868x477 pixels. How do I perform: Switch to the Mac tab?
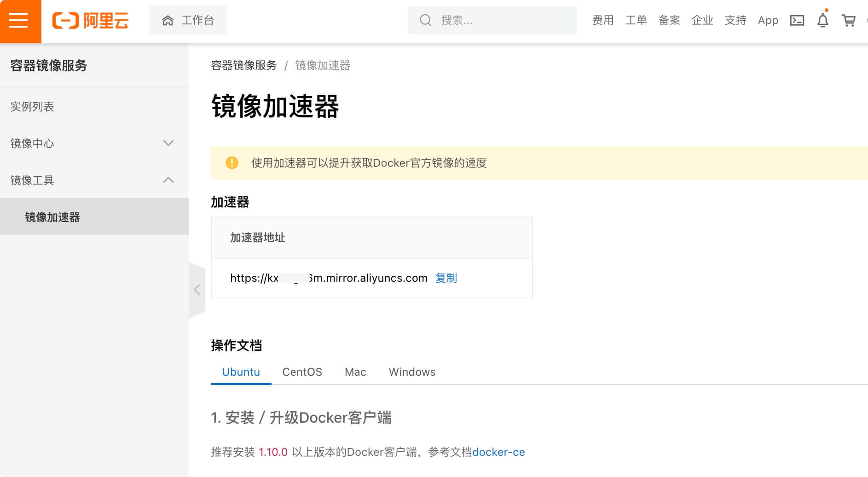coord(355,372)
